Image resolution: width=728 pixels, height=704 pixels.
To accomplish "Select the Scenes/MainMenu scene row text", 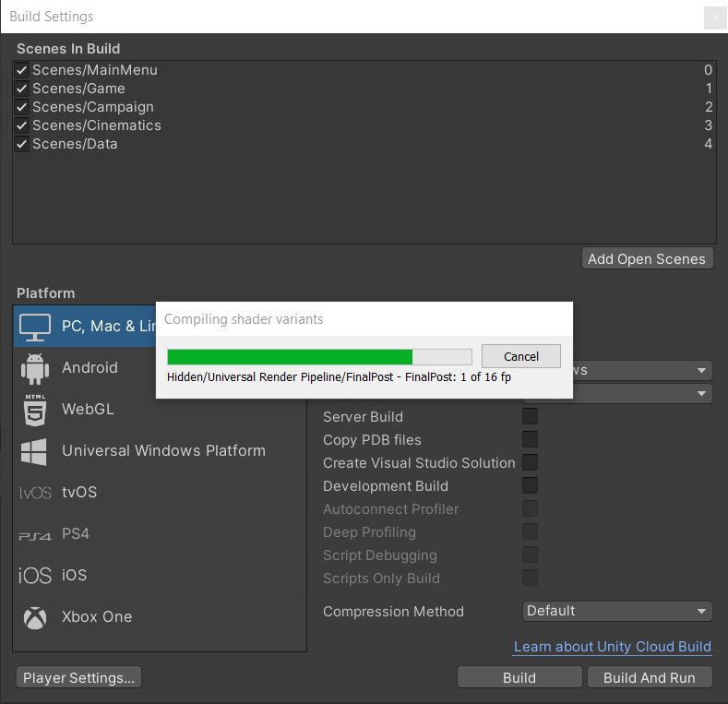I will pyautogui.click(x=95, y=70).
